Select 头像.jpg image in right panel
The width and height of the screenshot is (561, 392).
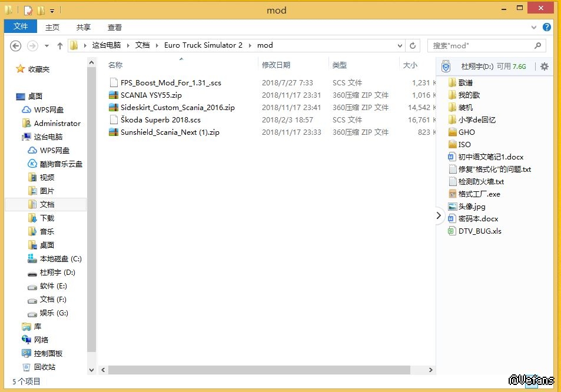[x=472, y=206]
